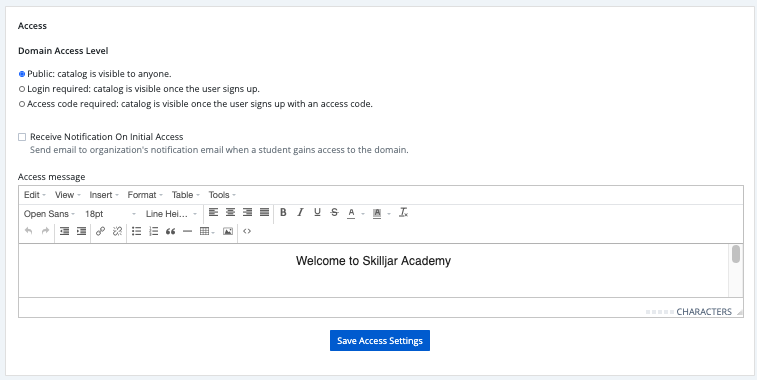The image size is (757, 380).
Task: Toggle strikethrough formatting
Action: coord(334,212)
